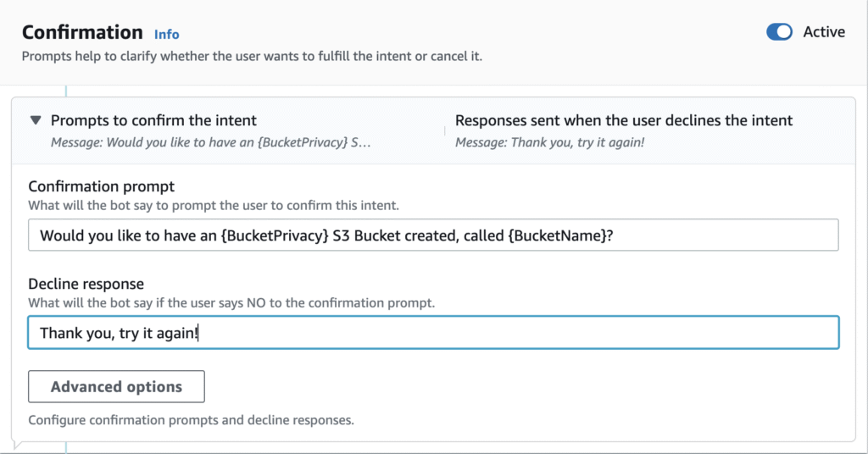Click the Confirmation prompt input field
This screenshot has width=868, height=454.
[433, 235]
